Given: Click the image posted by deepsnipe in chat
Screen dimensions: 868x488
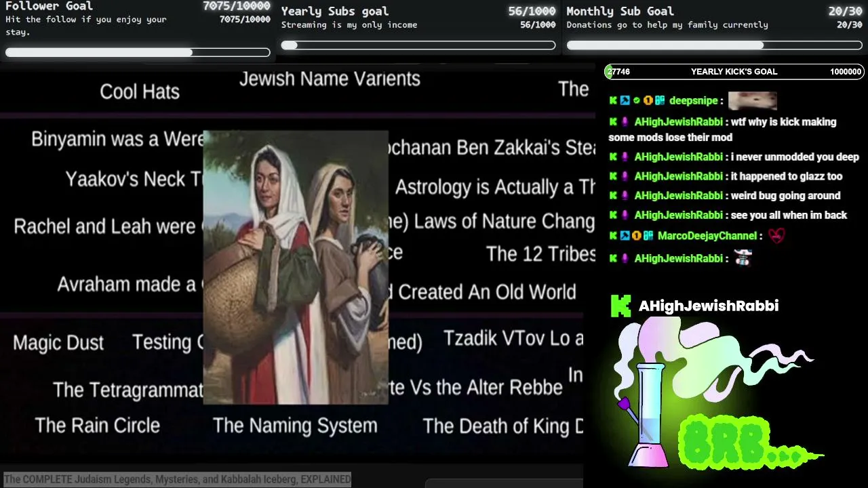Looking at the screenshot, I should tap(753, 100).
